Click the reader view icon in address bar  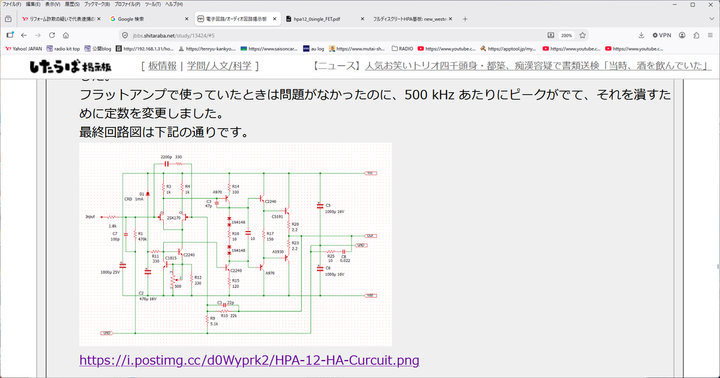[x=551, y=35]
